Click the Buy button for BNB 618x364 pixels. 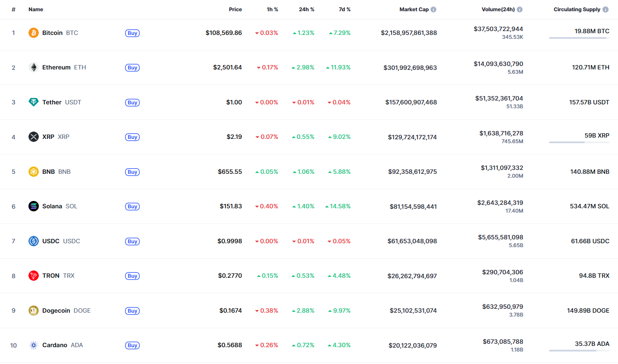click(x=132, y=172)
